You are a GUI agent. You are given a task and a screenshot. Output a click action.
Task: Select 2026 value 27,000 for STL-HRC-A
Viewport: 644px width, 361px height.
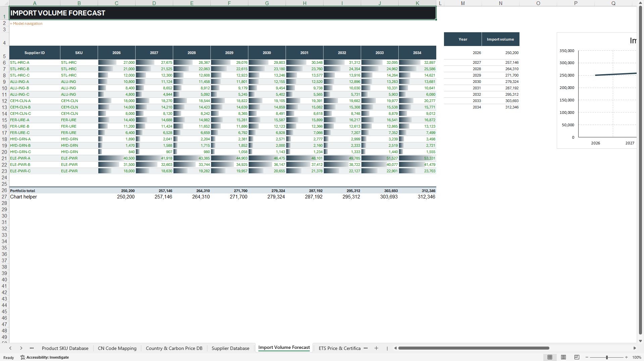click(x=116, y=62)
